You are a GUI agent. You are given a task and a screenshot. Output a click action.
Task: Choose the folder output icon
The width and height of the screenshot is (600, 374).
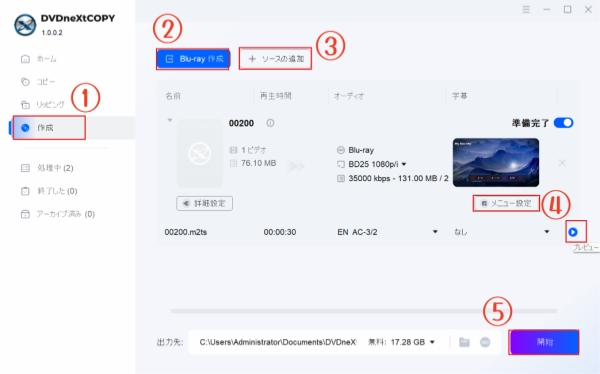click(x=464, y=342)
